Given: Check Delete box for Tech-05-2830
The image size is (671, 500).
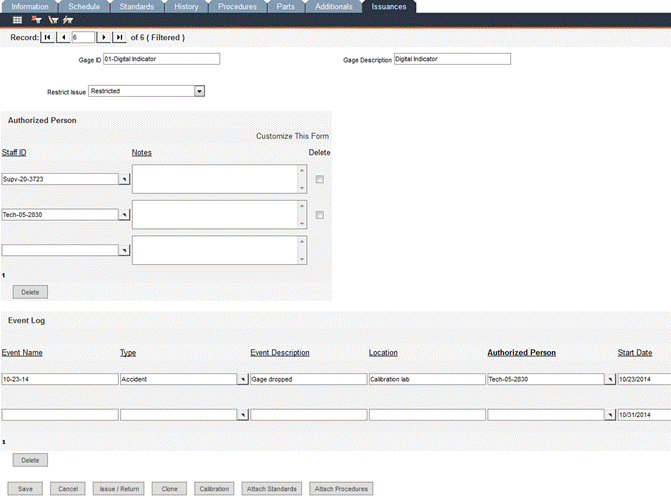Looking at the screenshot, I should pyautogui.click(x=319, y=215).
